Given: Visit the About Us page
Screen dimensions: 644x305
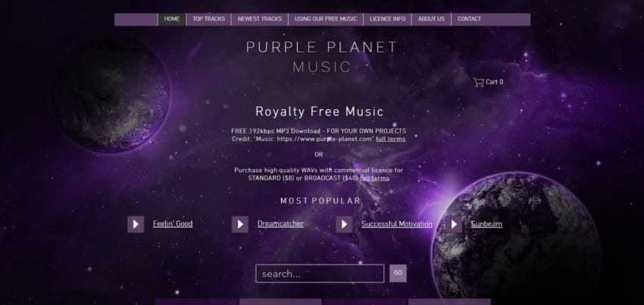Looking at the screenshot, I should [x=431, y=19].
